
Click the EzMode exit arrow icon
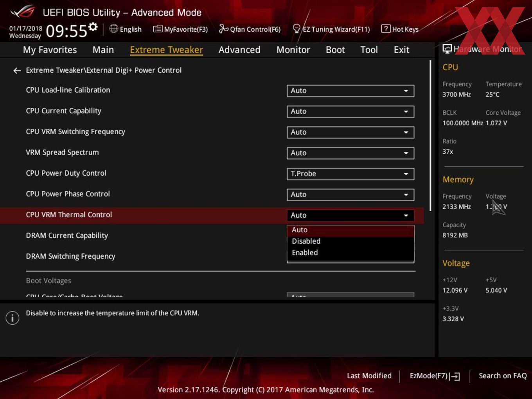(x=455, y=376)
